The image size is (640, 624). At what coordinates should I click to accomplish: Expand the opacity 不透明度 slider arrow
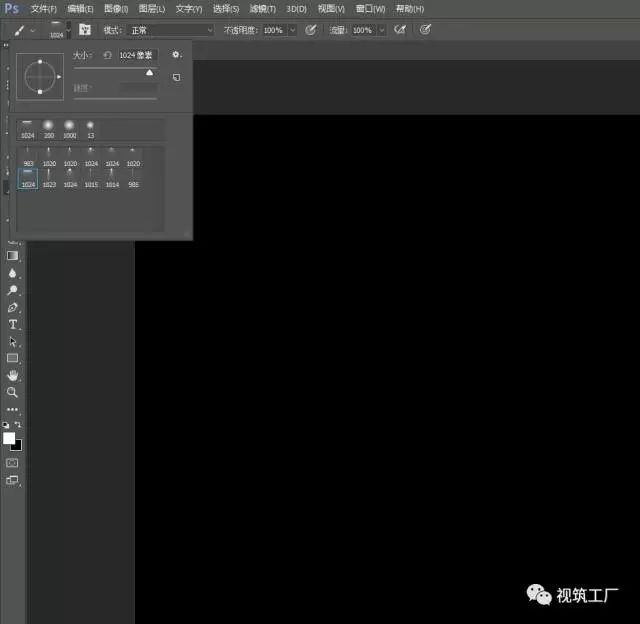coord(293,30)
